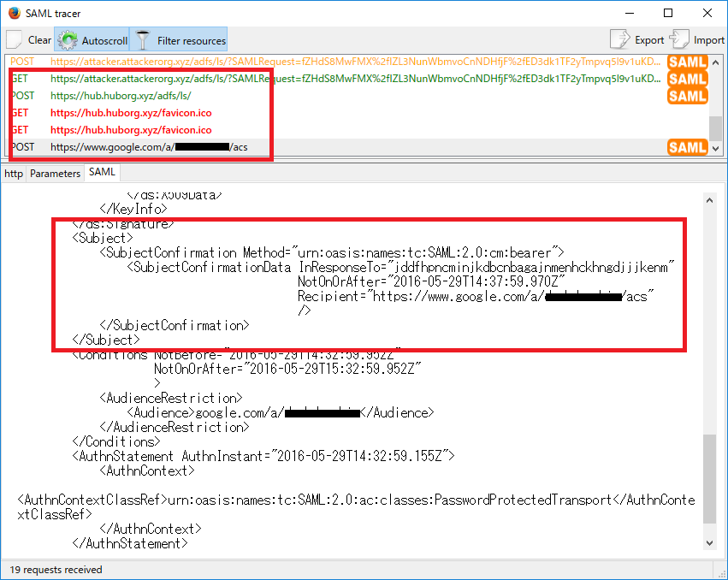Image resolution: width=728 pixels, height=580 pixels.
Task: Click the Recipient attribute line
Action: point(476,296)
